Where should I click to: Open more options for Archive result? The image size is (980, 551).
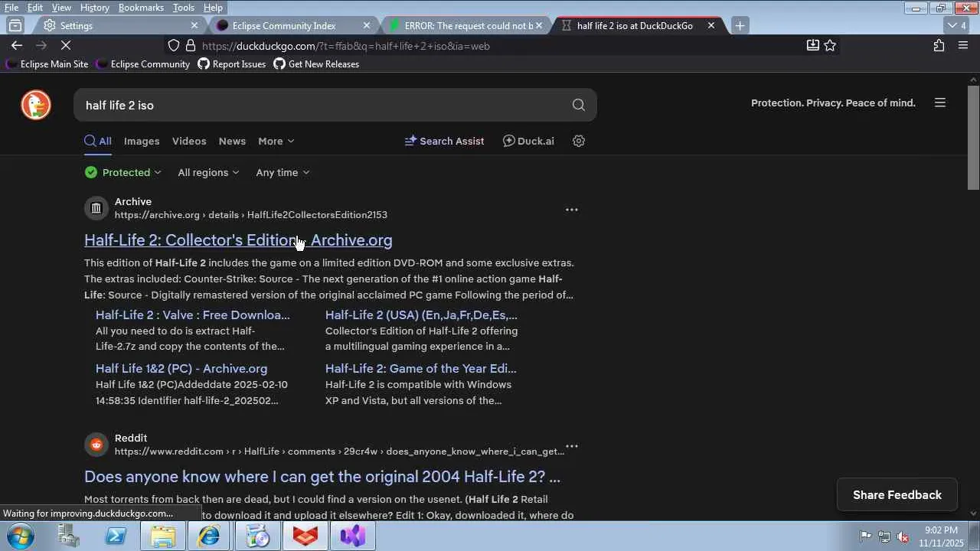coord(571,210)
